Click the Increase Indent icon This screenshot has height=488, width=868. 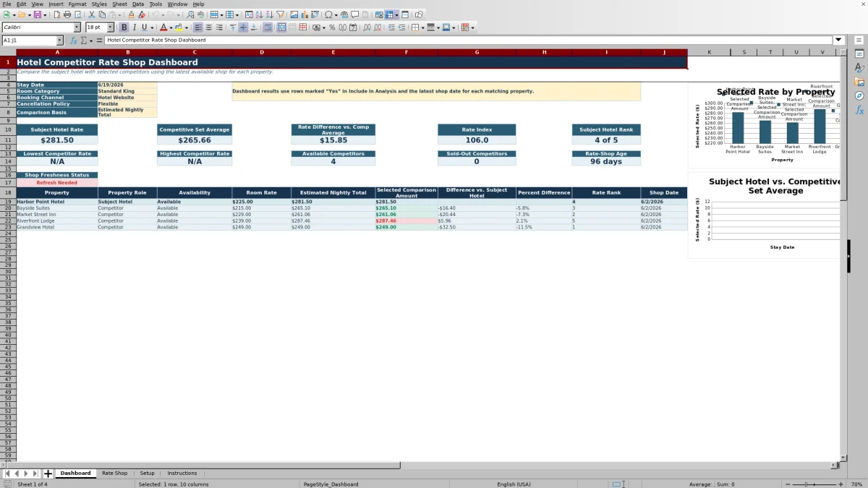(391, 27)
